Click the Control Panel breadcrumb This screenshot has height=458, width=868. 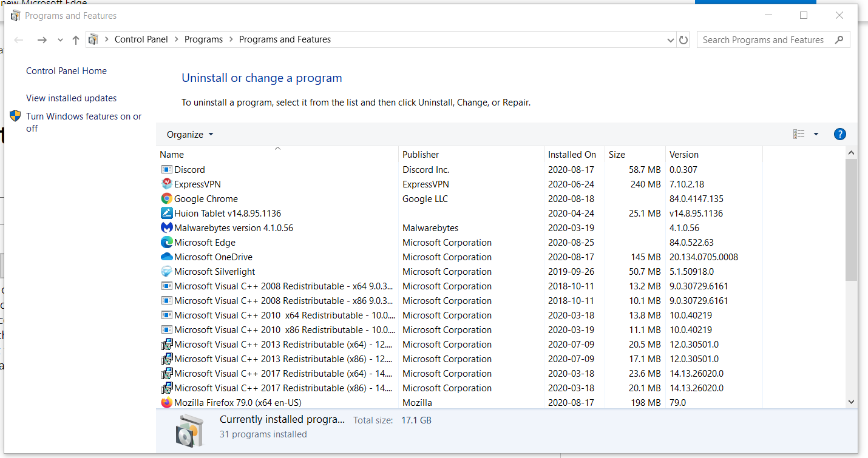[x=141, y=39]
